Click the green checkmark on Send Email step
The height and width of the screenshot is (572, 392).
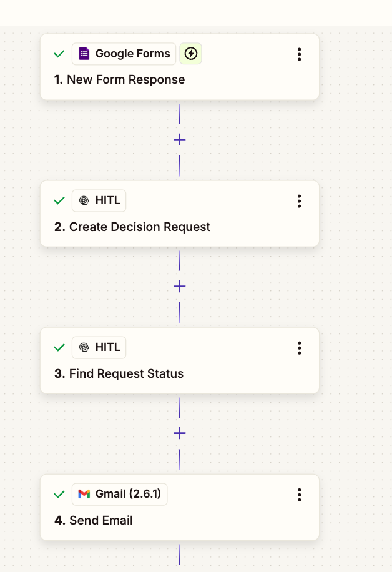59,494
